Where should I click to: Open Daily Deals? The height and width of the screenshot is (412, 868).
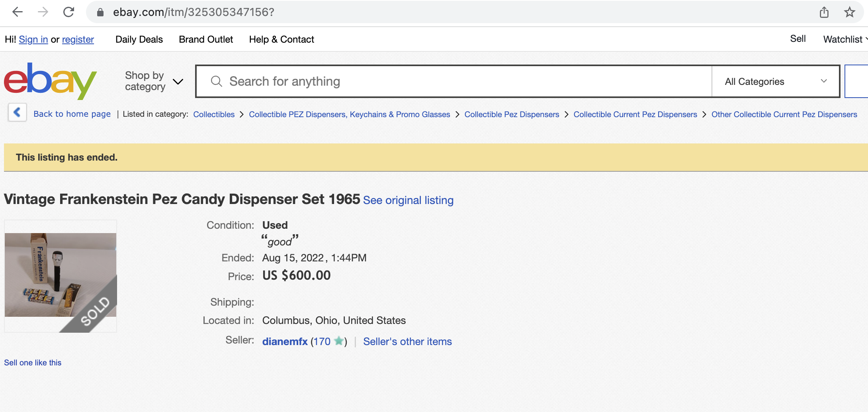point(139,39)
